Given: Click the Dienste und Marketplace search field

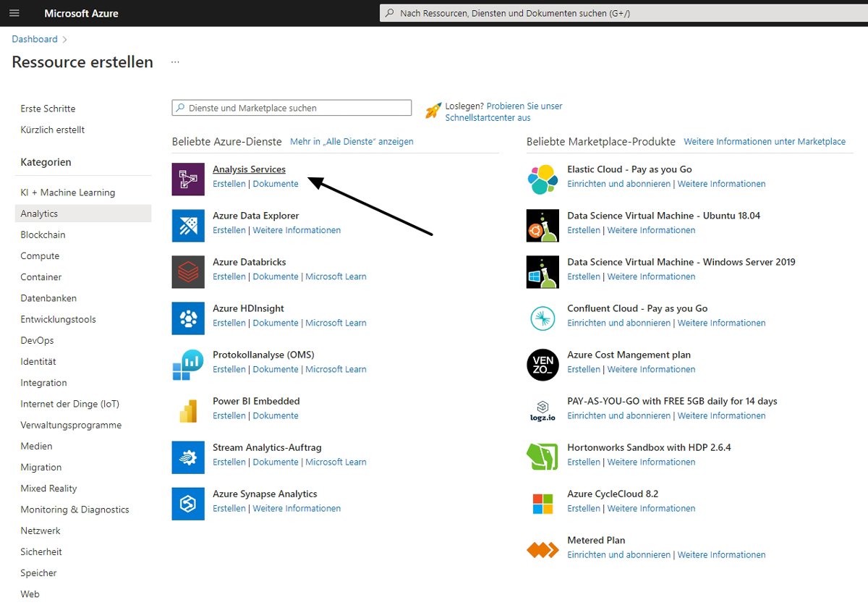Looking at the screenshot, I should 292,107.
